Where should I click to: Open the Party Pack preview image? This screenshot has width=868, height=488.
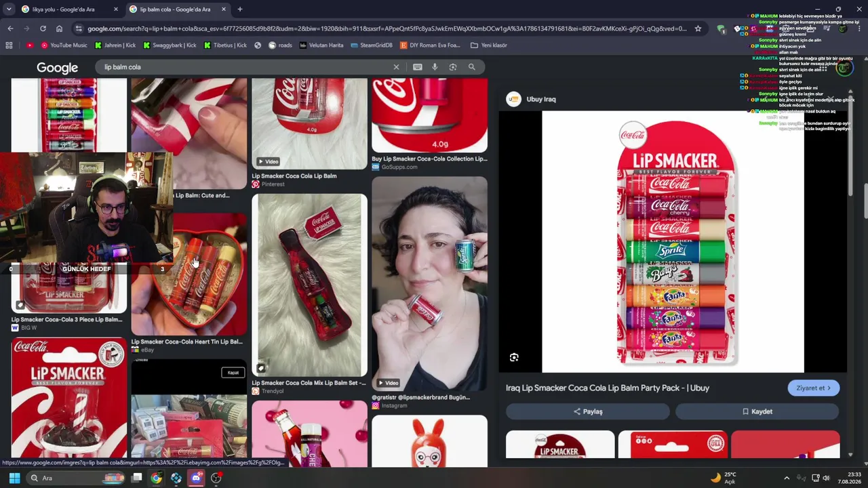pyautogui.click(x=673, y=241)
